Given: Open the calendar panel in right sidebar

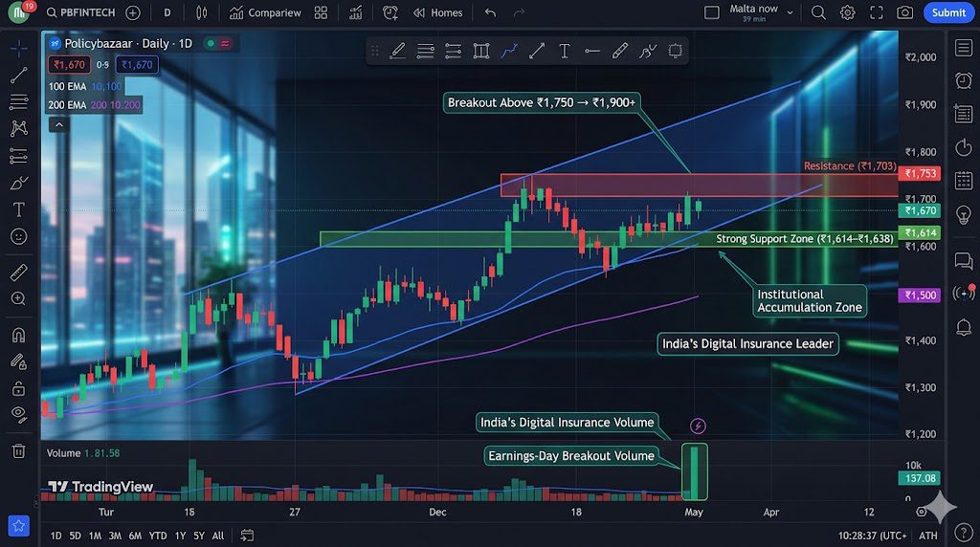Looking at the screenshot, I should 963,181.
